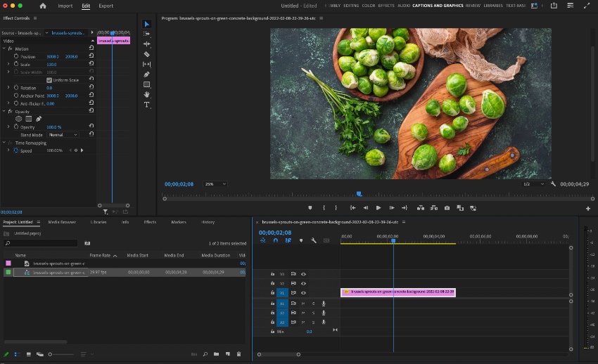Switch to the Export tab
This screenshot has height=364, width=598.
pos(106,6)
